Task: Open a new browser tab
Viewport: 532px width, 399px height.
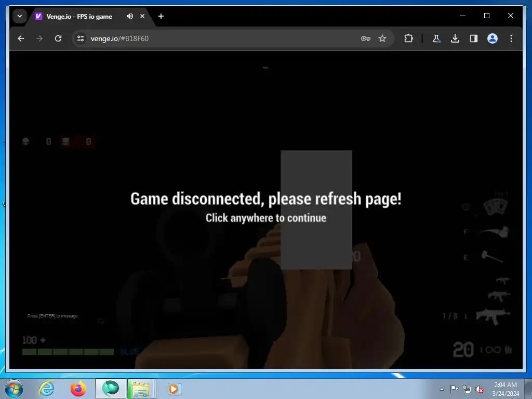Action: point(161,16)
